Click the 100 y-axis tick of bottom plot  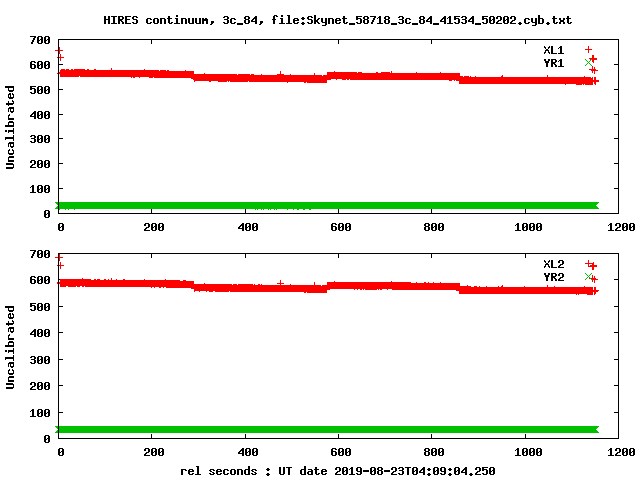point(40,413)
